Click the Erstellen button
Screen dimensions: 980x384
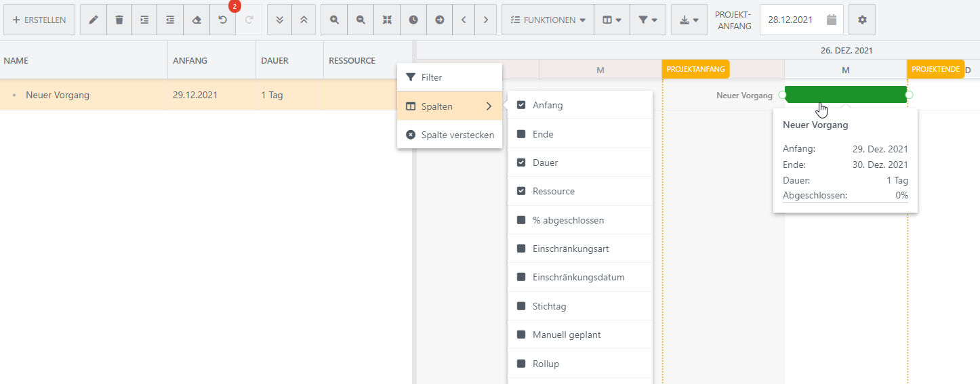39,20
